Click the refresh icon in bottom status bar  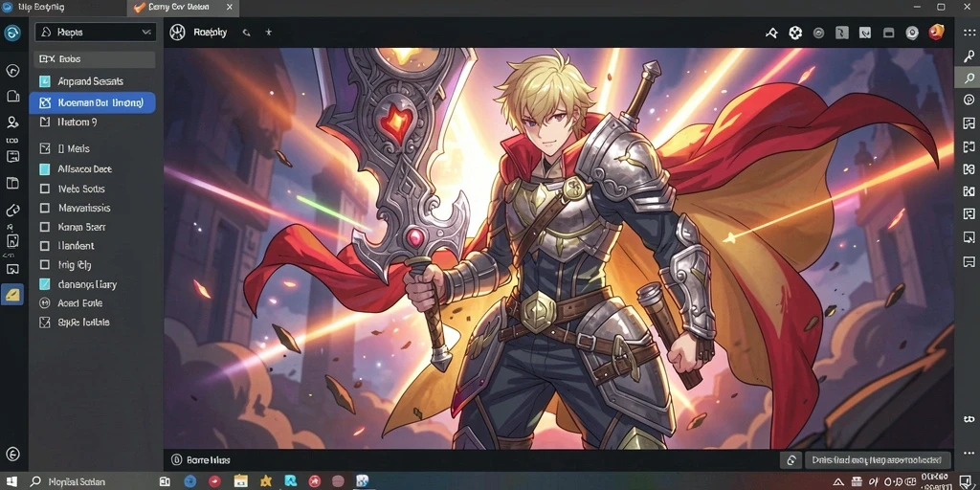(x=791, y=460)
